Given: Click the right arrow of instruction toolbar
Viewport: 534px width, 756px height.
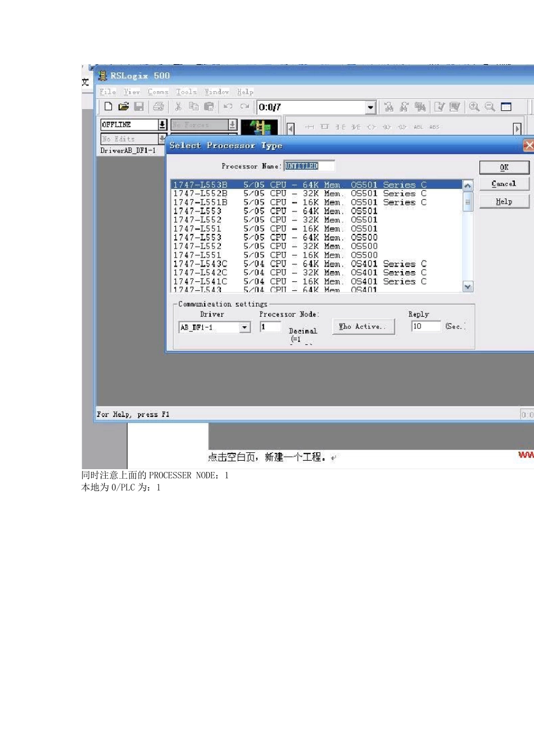Looking at the screenshot, I should pyautogui.click(x=518, y=129).
